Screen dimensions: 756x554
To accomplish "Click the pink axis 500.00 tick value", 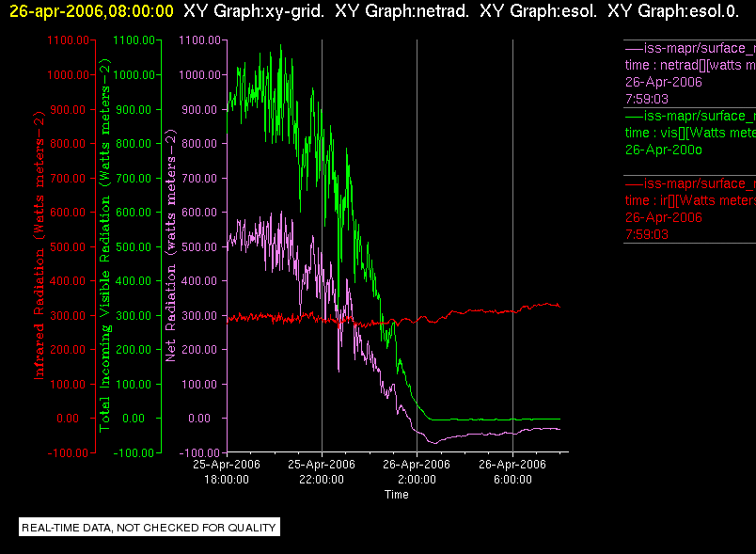I will tap(199, 247).
